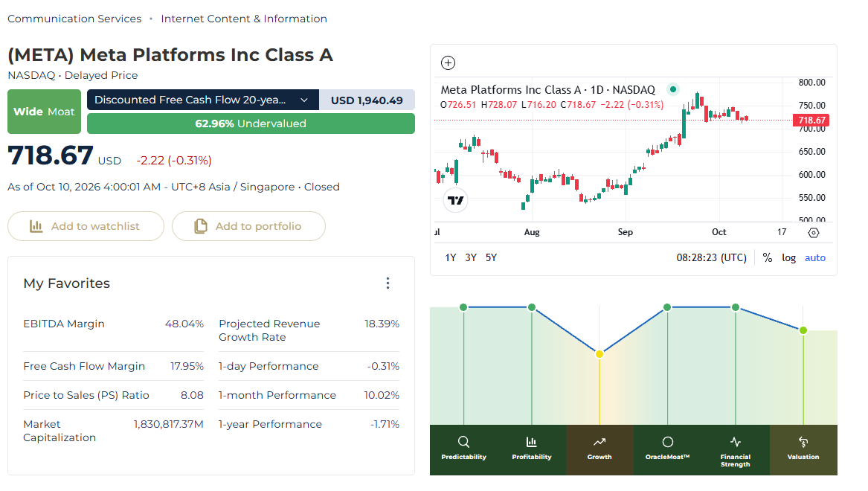Viewport: 868px width, 491px height.
Task: Open My Favorites three-dot menu
Action: (388, 283)
